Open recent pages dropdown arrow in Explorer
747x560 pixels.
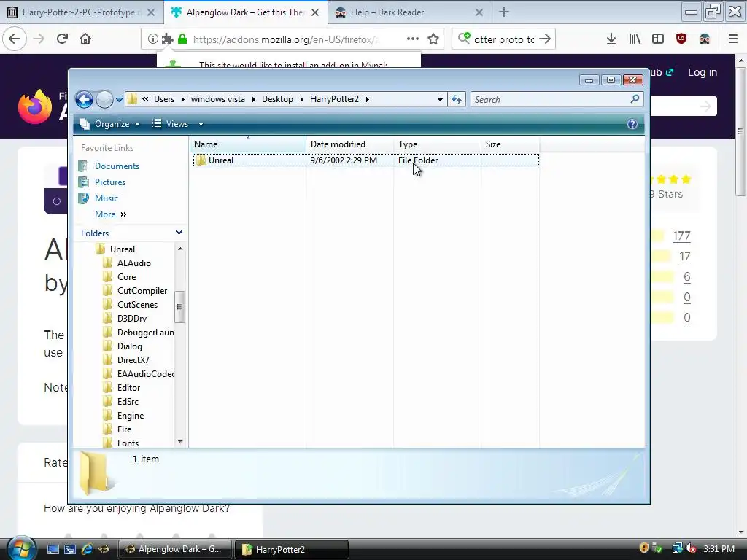[x=119, y=99]
